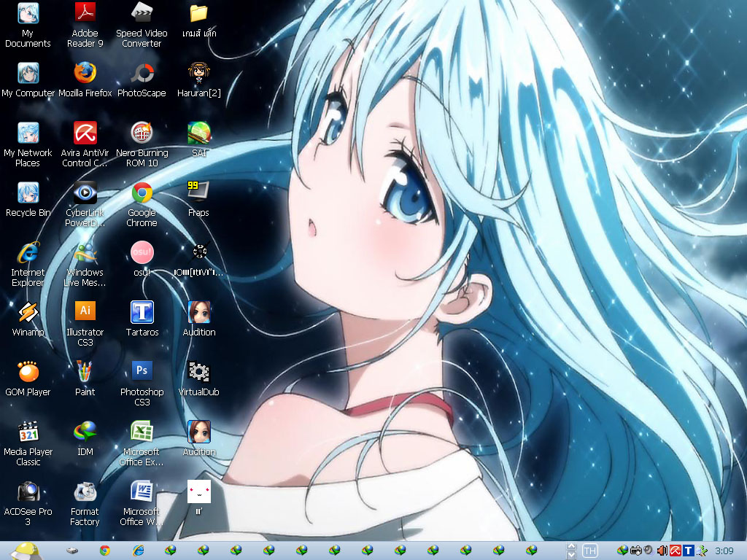The width and height of the screenshot is (747, 560).
Task: Click the taskbar scroll down arrow
Action: (x=572, y=555)
